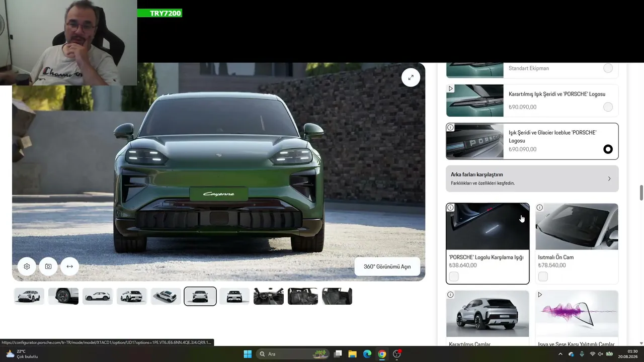Select Karartılmış Işık Şeridi radio option
Screen dimensions: 644x362
[x=608, y=107]
